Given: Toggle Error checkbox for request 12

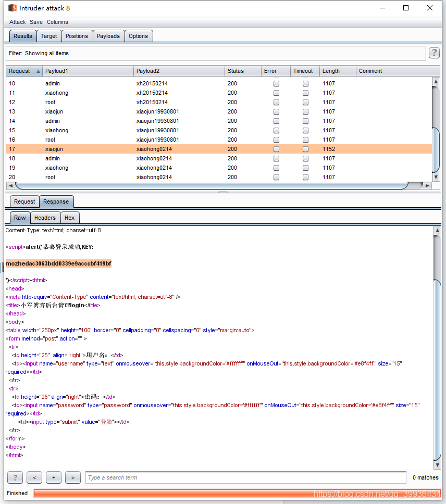Looking at the screenshot, I should [x=276, y=102].
